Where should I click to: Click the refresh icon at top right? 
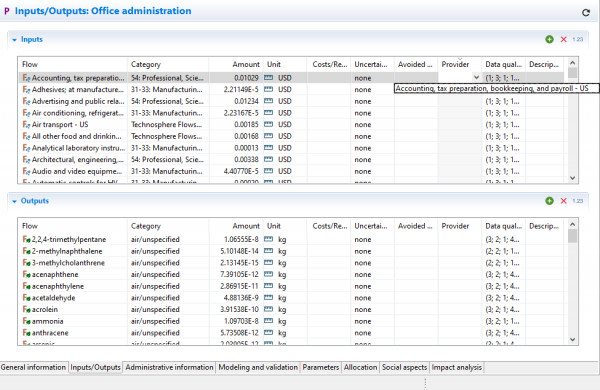click(585, 13)
